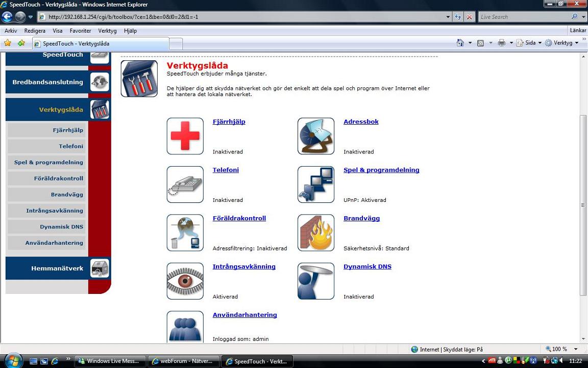This screenshot has height=368, width=588.
Task: Open the Arkiv menu
Action: tap(11, 31)
